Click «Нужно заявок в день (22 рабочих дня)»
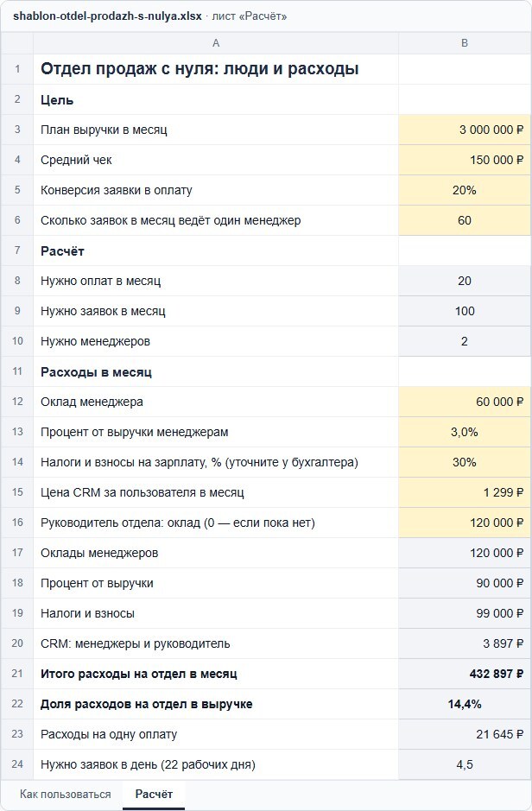Viewport: 532px width, 811px height. (x=148, y=765)
